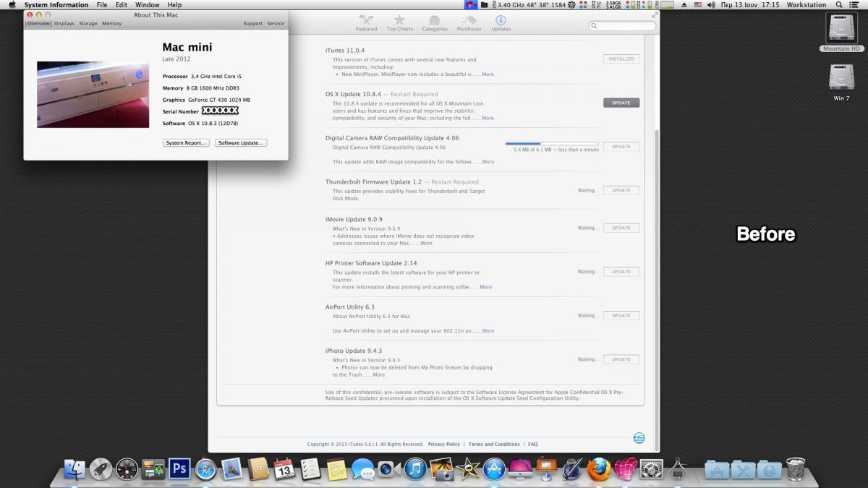
Task: Switch to Storage tab in About This Mac
Action: pyautogui.click(x=88, y=23)
